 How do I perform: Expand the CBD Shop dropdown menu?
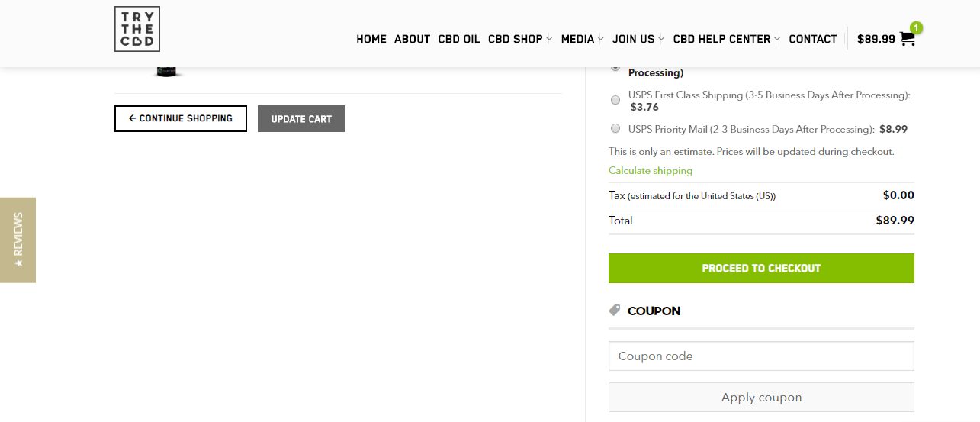pos(520,39)
